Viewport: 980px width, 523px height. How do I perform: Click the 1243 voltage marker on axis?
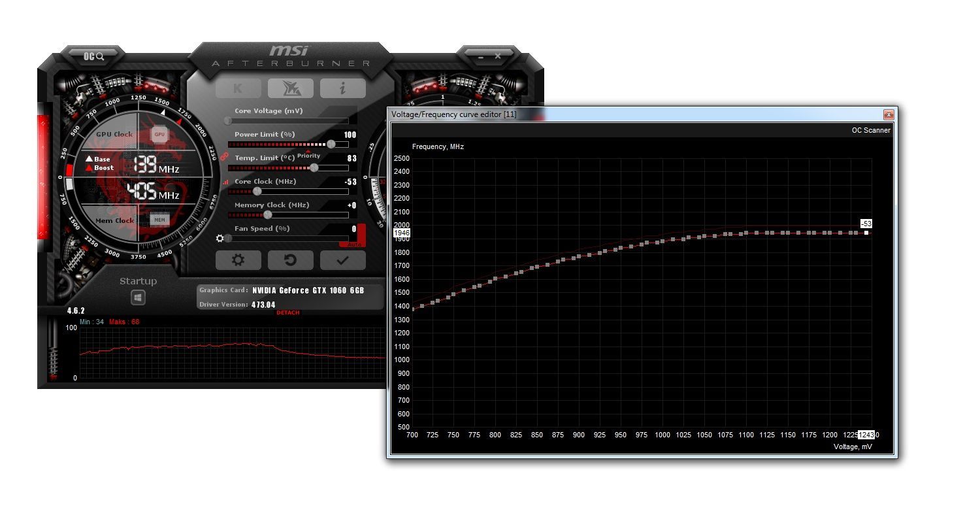pos(866,435)
